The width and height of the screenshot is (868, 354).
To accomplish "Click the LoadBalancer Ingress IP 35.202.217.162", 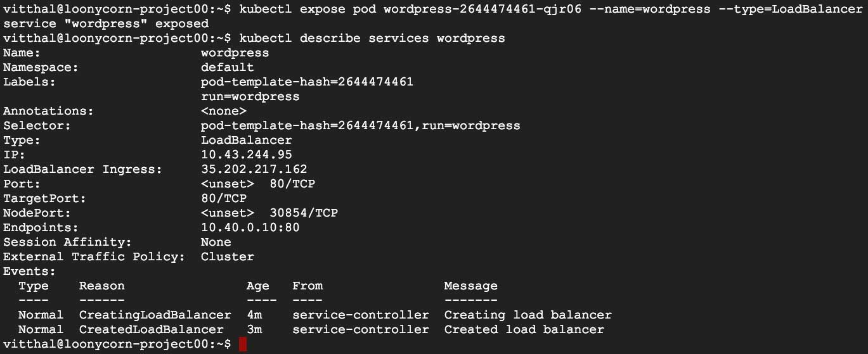I will pos(254,169).
